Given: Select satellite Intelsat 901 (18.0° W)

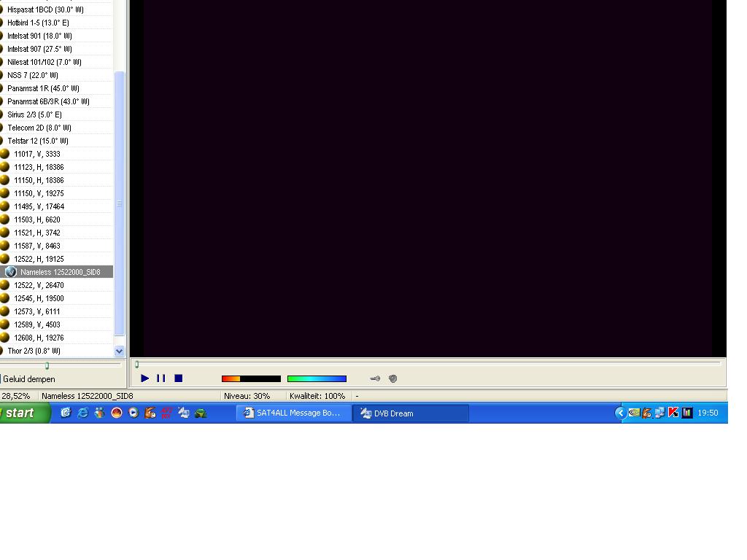Looking at the screenshot, I should (x=39, y=36).
